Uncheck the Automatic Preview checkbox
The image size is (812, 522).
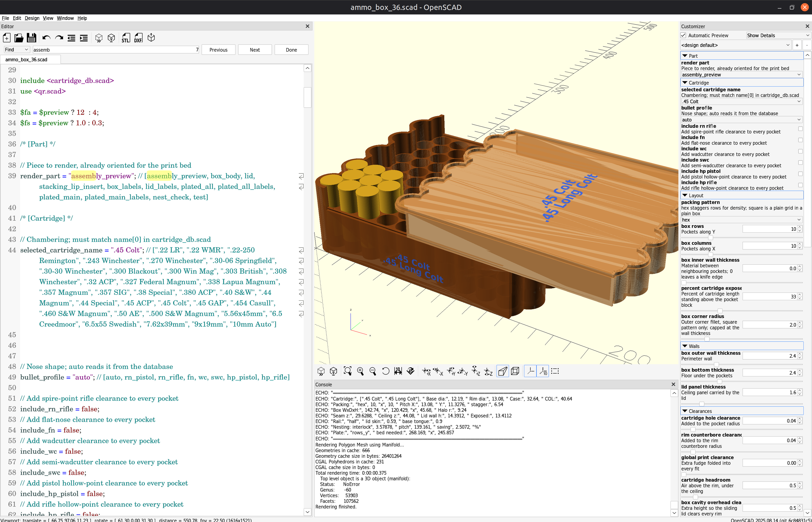(x=684, y=35)
